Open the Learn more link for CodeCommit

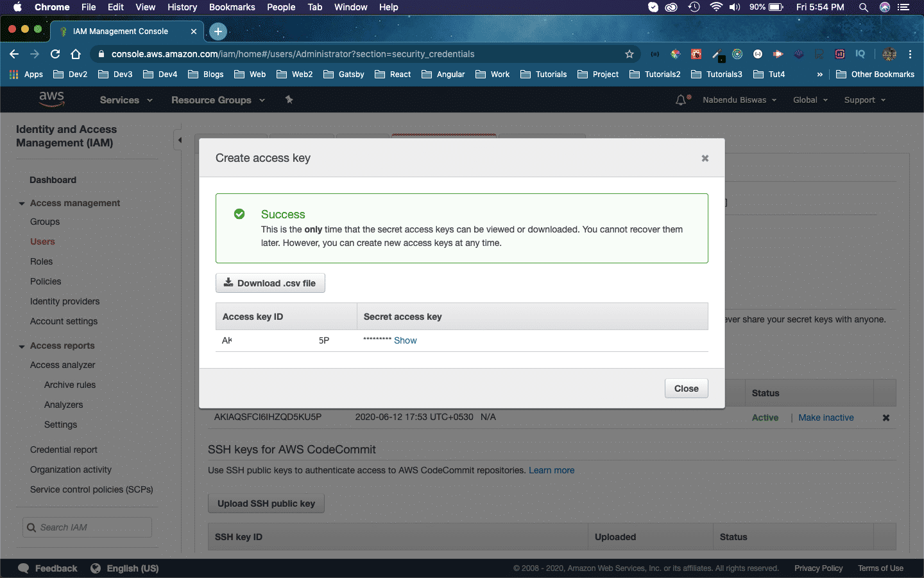click(552, 470)
